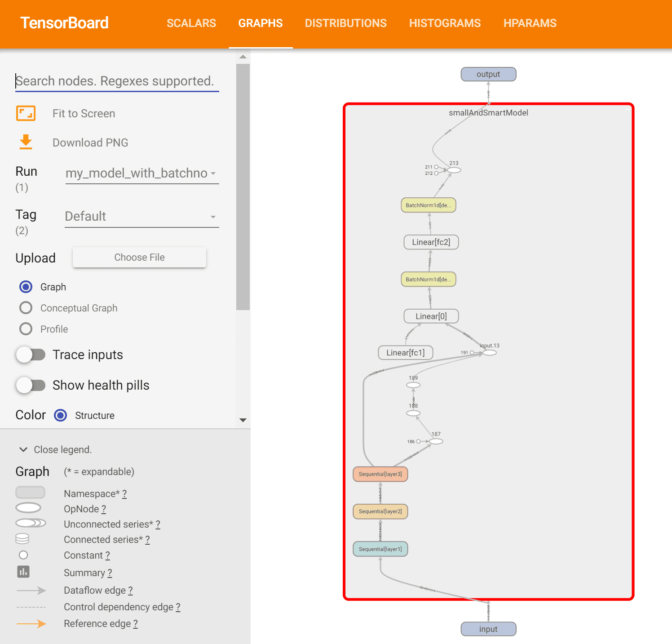Toggle the Trace inputs switch
The width and height of the screenshot is (672, 644).
[x=31, y=355]
